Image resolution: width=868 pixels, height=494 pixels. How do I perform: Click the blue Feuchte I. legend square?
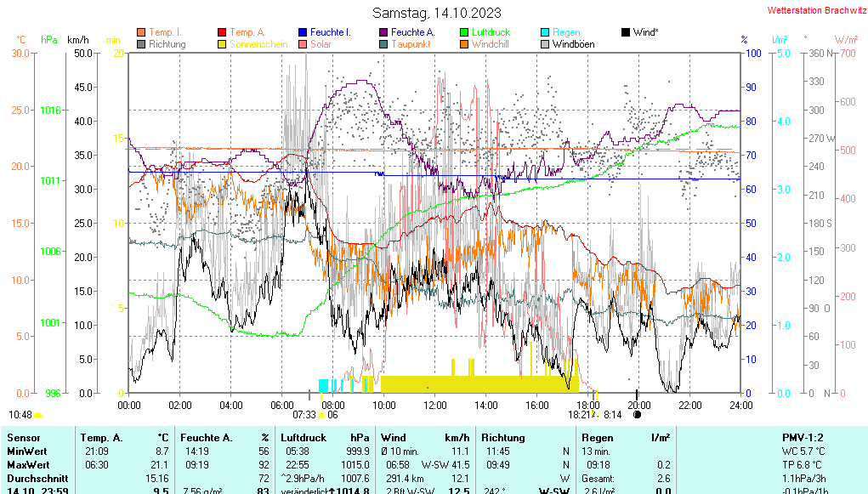pos(303,32)
